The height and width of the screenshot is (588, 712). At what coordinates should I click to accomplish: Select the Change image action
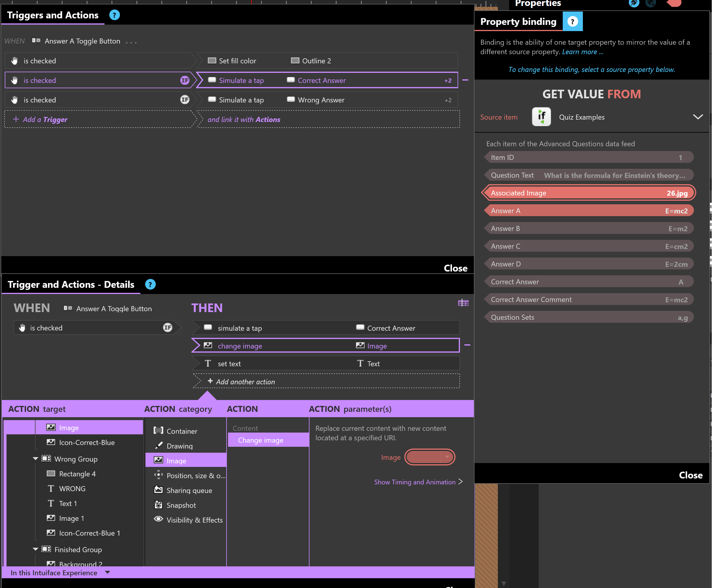[261, 440]
